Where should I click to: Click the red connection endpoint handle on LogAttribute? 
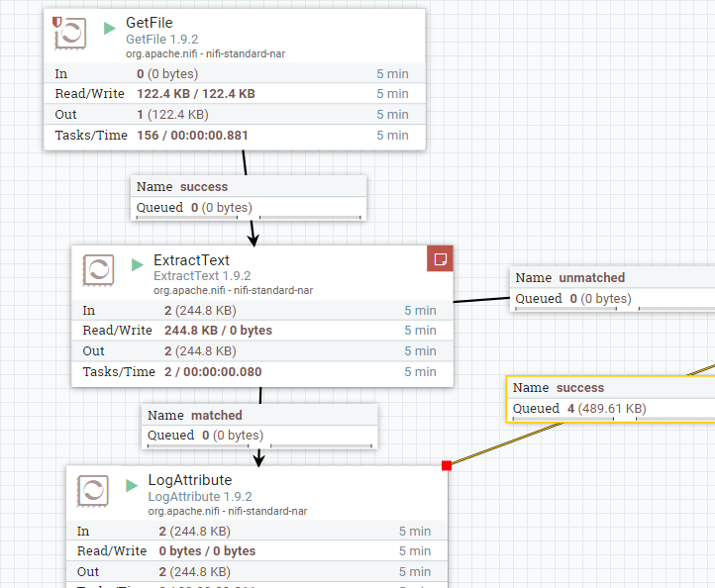tap(447, 465)
